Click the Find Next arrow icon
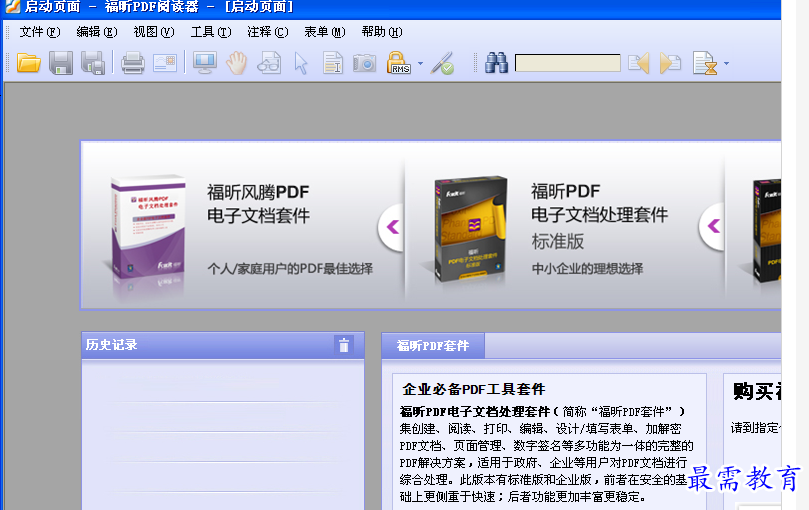Screen dimensions: 809x510 tap(670, 63)
